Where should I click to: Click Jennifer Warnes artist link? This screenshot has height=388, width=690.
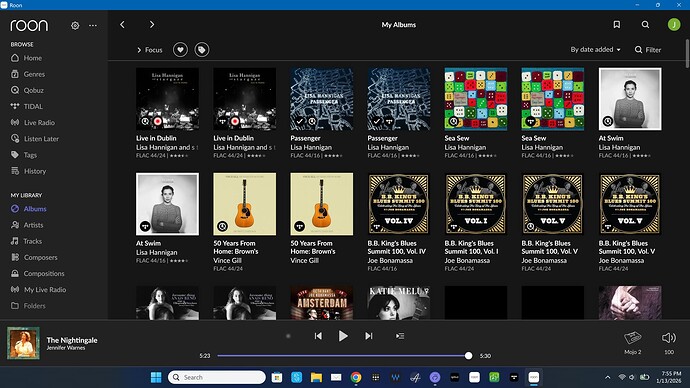click(66, 348)
